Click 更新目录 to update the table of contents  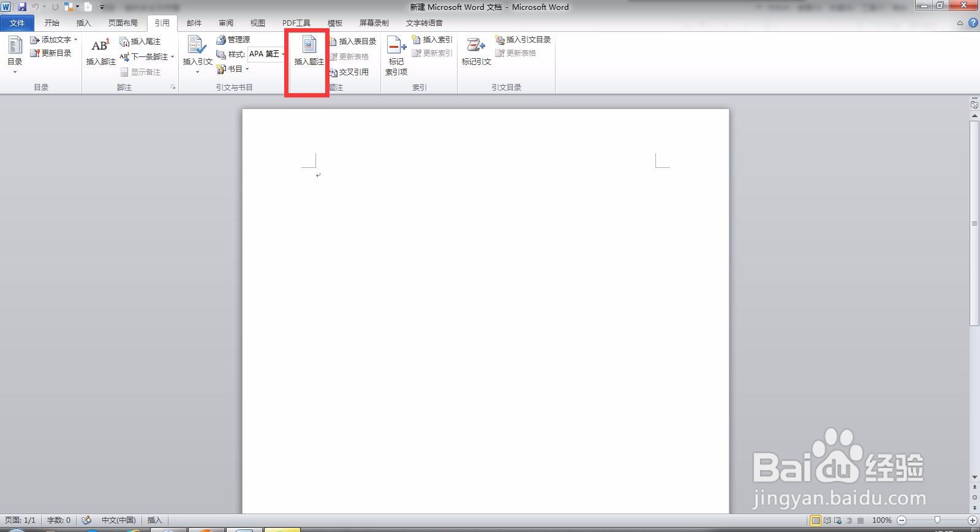coord(51,53)
